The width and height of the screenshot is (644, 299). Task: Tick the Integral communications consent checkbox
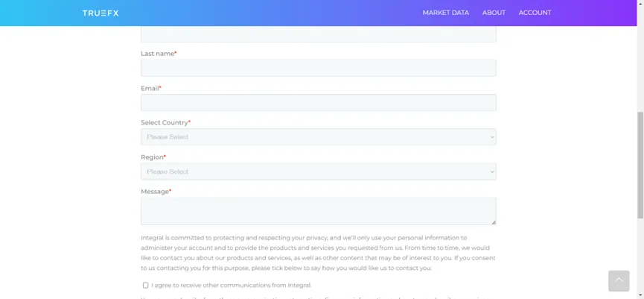(145, 285)
